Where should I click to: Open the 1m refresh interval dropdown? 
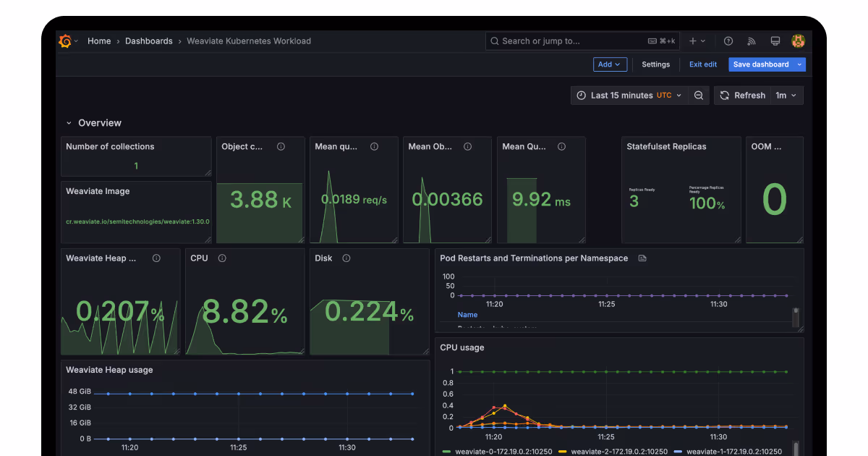[786, 96]
